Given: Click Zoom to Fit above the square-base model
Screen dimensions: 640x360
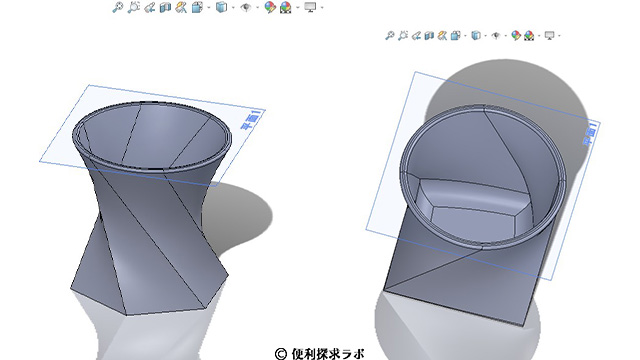Looking at the screenshot, I should click(390, 36).
